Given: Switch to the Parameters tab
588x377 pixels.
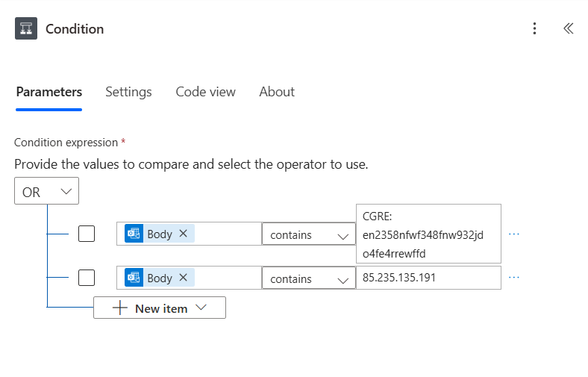Looking at the screenshot, I should point(49,92).
